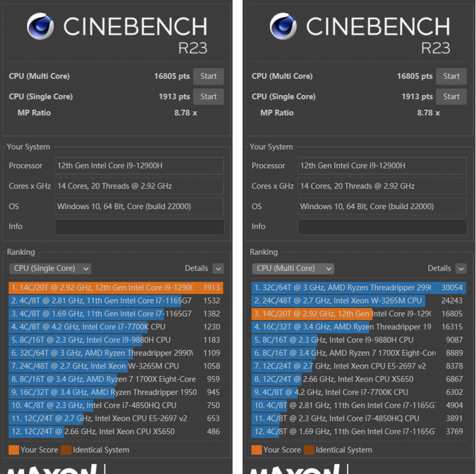Click the Info field in left window
Viewport: 476px width, 474px height.
(139, 227)
